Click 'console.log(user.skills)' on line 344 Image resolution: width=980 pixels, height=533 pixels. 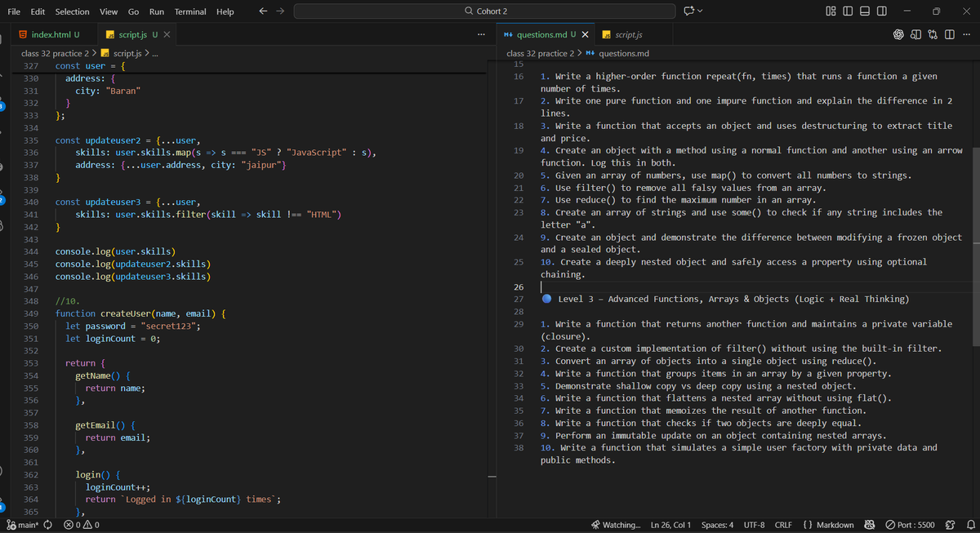click(x=115, y=251)
